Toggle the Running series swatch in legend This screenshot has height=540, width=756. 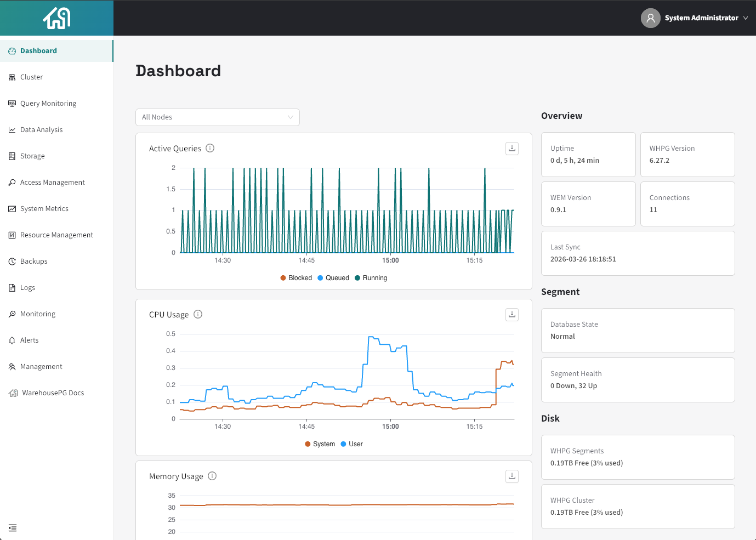(x=357, y=278)
